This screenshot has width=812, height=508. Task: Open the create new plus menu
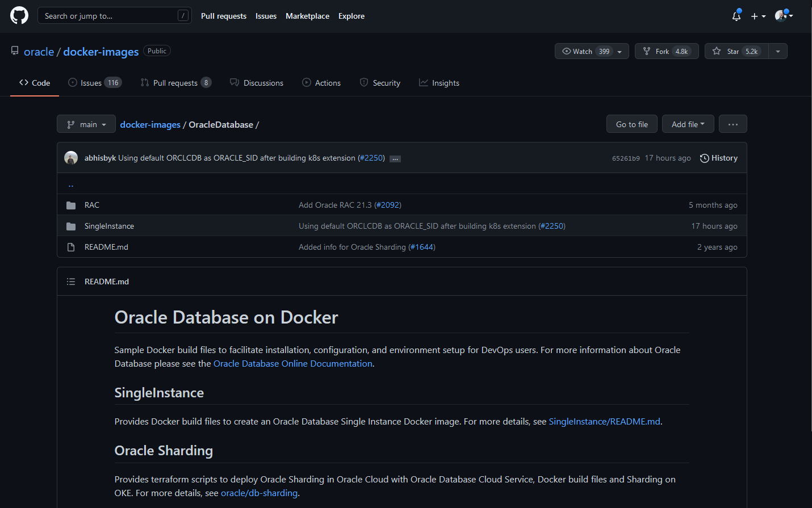[x=758, y=16]
